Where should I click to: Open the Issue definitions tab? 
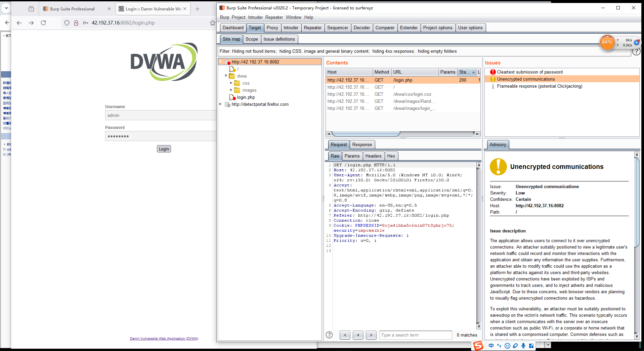[x=279, y=39]
